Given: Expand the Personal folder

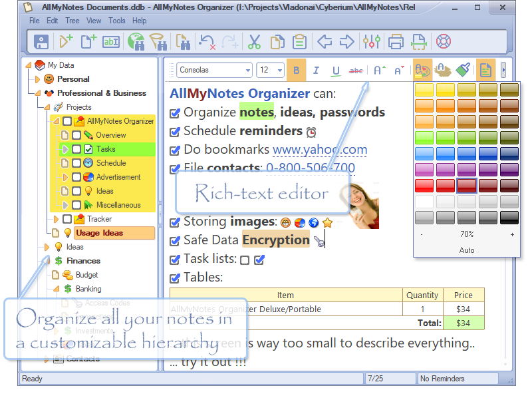Looking at the screenshot, I should (x=37, y=79).
